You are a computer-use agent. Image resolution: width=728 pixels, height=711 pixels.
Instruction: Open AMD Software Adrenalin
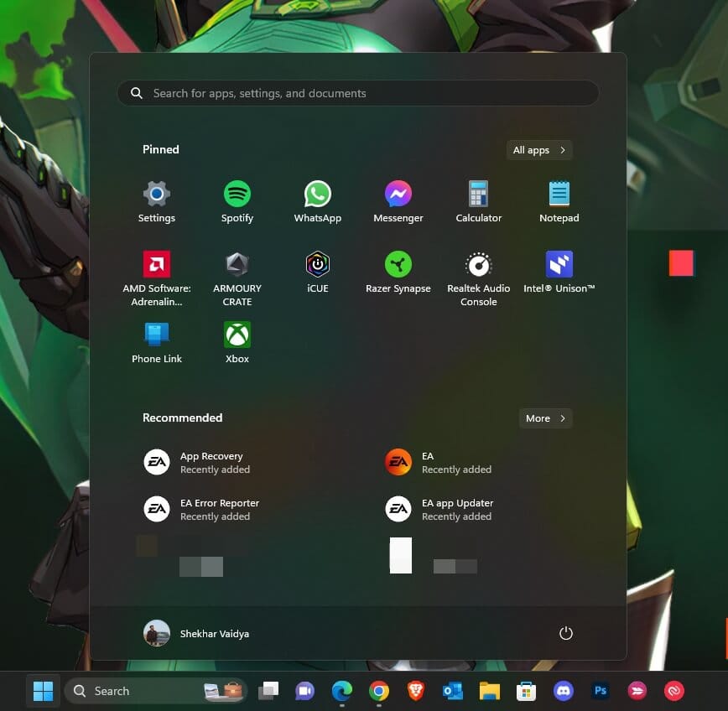click(156, 262)
